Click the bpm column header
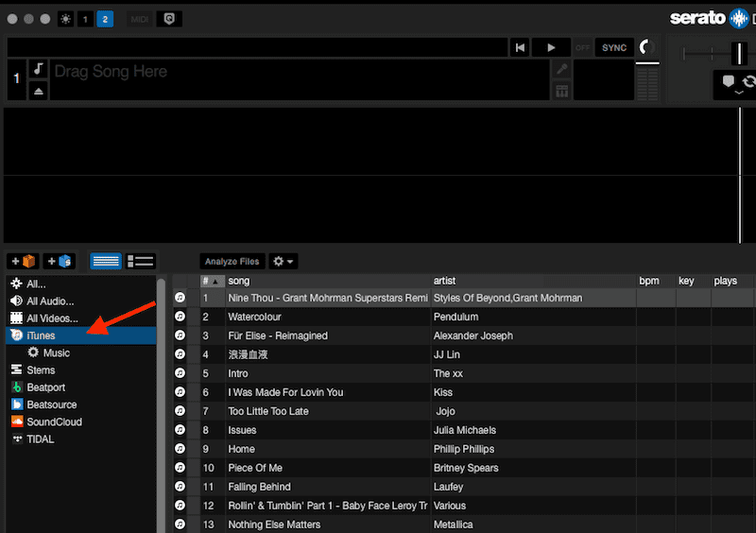This screenshot has height=533, width=756. pos(649,281)
